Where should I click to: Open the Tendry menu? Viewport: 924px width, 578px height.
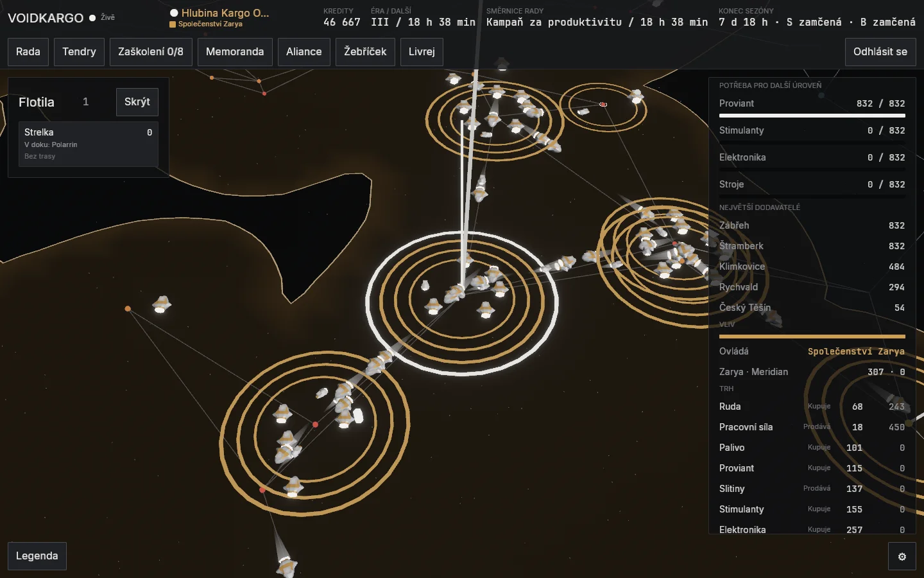79,52
